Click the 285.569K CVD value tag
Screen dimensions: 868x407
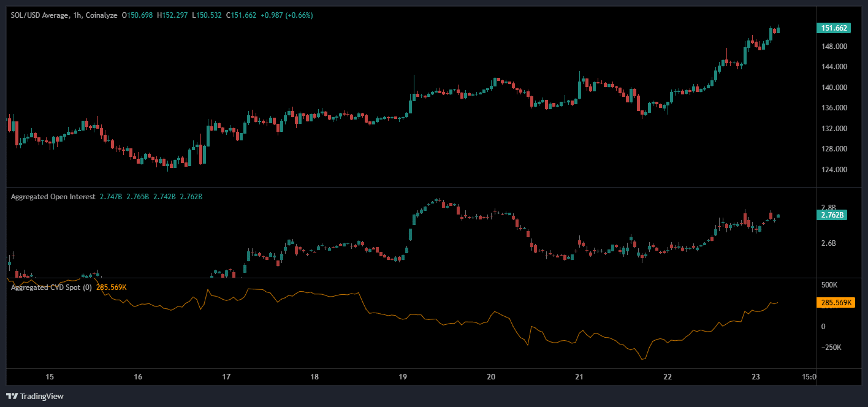(x=836, y=302)
